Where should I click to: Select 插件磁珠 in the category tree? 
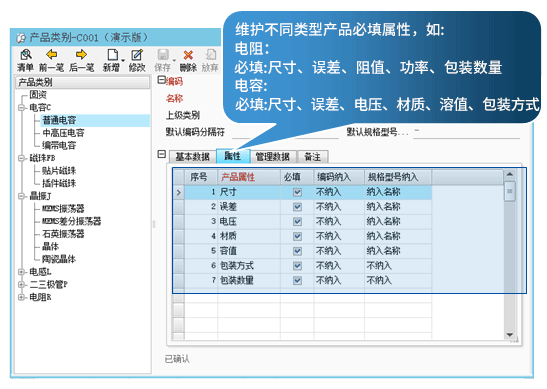59,184
